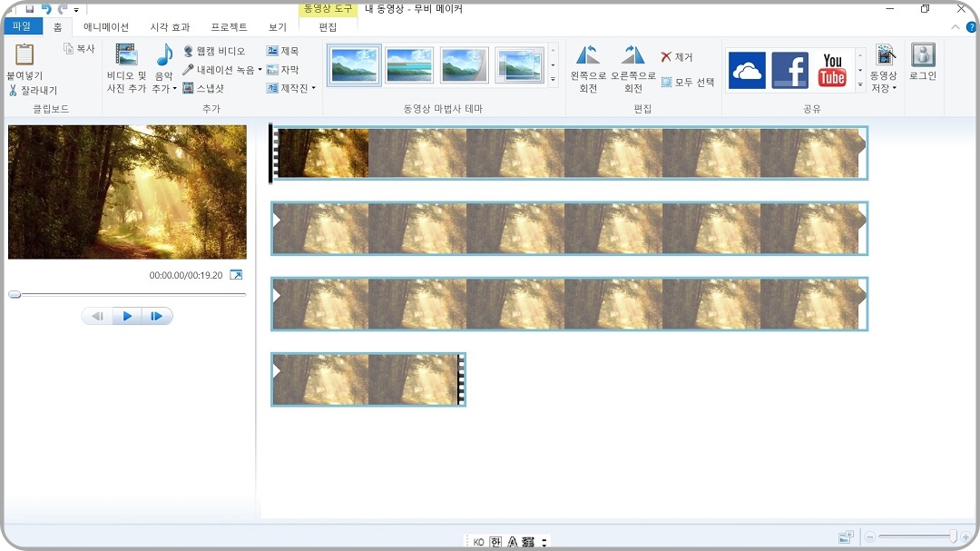Click the 붙여넣기 paste icon
980x551 pixels.
tap(24, 55)
